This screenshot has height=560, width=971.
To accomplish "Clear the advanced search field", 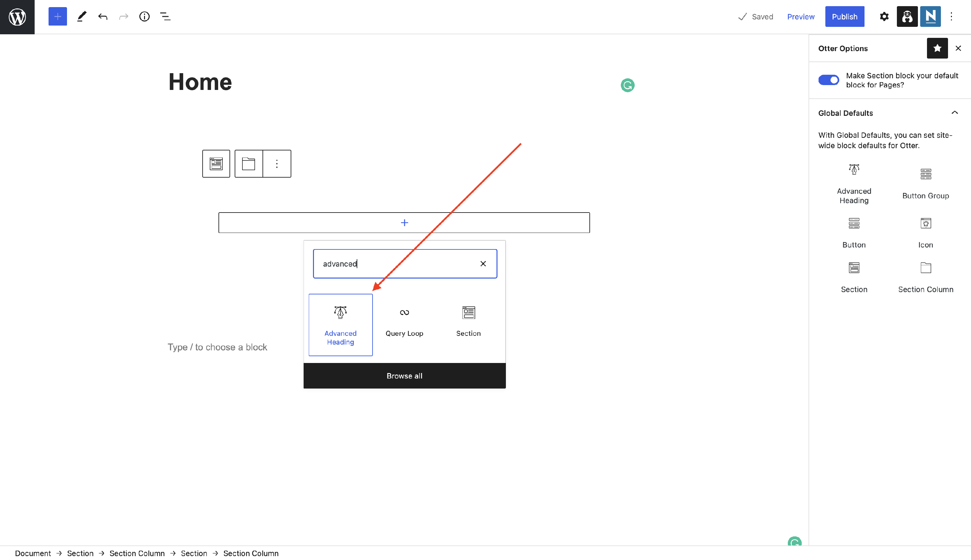I will pyautogui.click(x=483, y=263).
